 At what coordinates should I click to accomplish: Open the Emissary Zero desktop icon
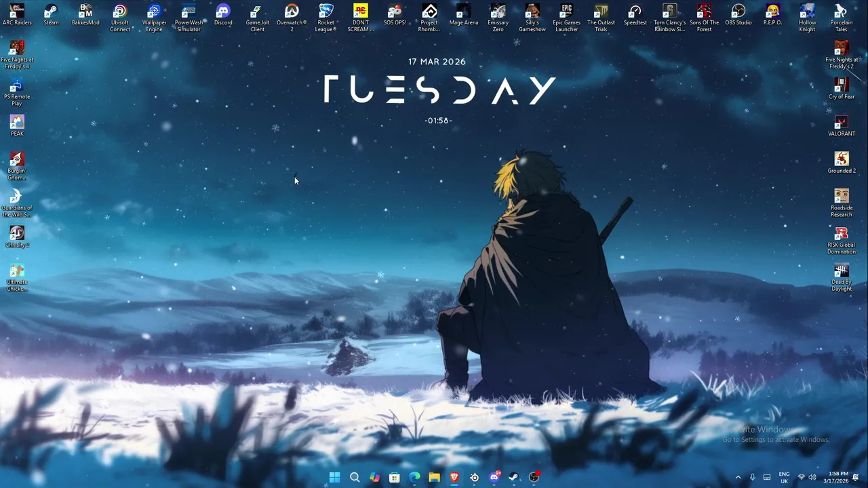click(498, 18)
